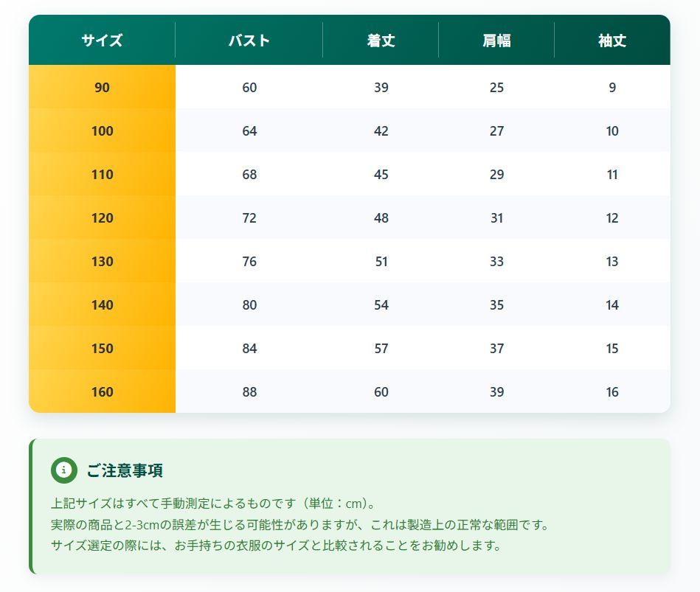Click sleeve value 11 in size 110 row
Screen dimensions: 700x592
(612, 175)
